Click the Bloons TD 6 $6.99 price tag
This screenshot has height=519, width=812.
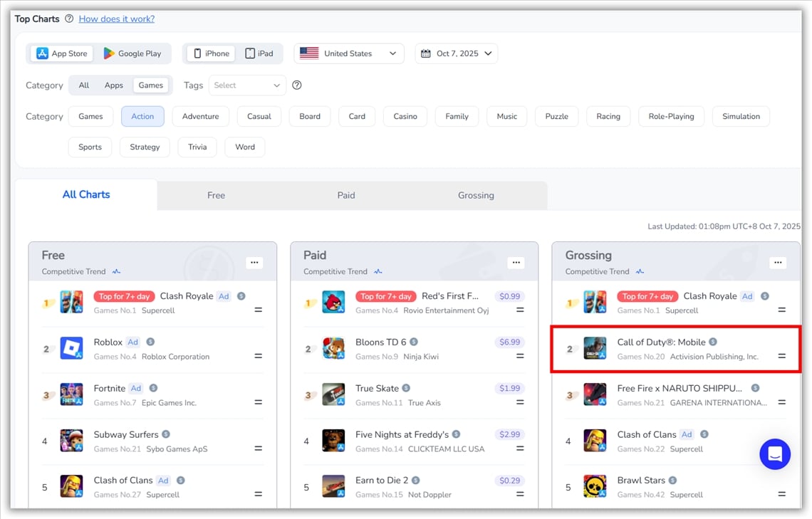pos(510,342)
